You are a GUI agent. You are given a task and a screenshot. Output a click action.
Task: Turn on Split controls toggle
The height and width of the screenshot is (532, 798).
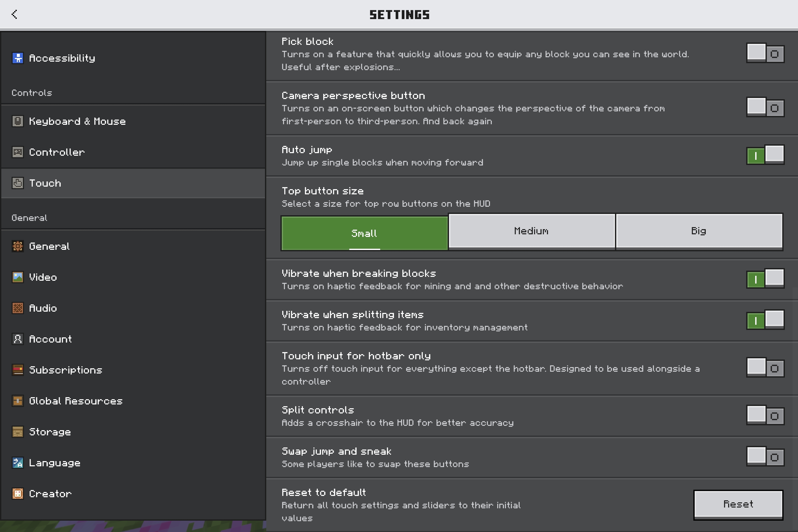pos(765,415)
